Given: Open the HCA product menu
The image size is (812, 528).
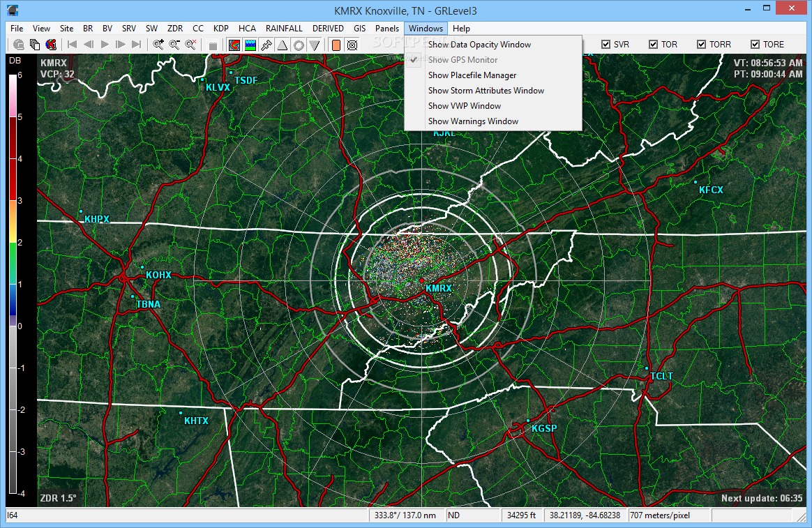Looking at the screenshot, I should 248,29.
